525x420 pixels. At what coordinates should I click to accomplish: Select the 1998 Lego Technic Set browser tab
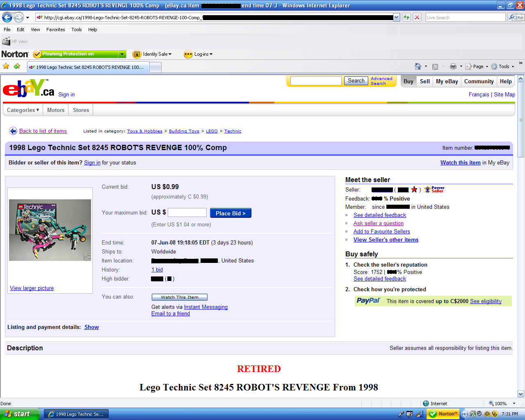click(88, 67)
